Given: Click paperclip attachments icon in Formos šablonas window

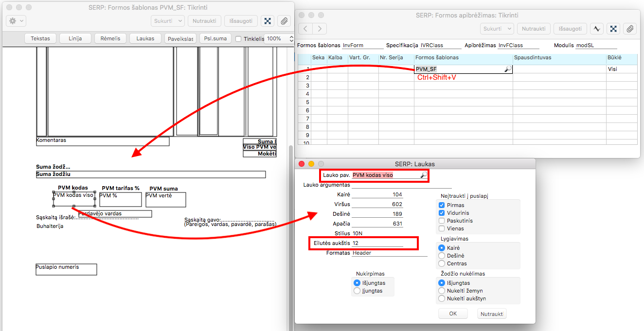Looking at the screenshot, I should tap(284, 21).
